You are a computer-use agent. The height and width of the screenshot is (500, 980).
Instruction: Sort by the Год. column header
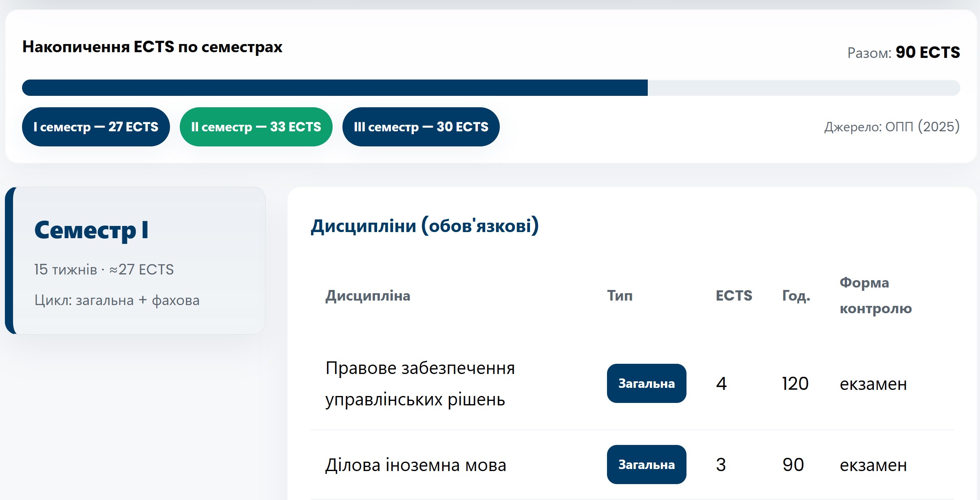tap(796, 296)
